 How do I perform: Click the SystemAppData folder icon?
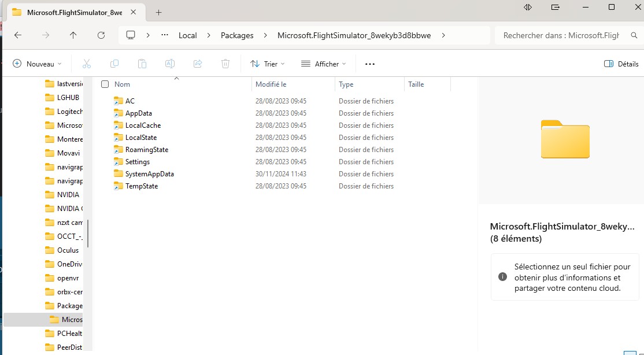tap(119, 174)
